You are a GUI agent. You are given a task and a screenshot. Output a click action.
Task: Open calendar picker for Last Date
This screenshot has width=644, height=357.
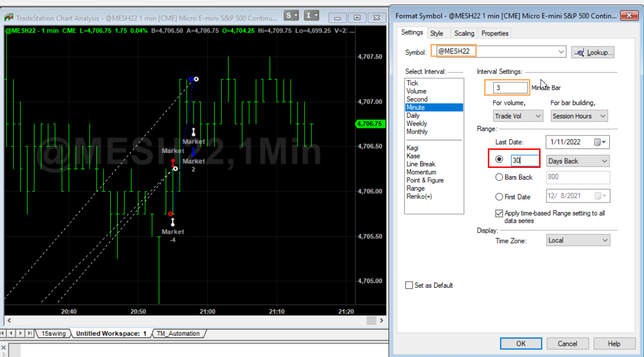[x=600, y=142]
